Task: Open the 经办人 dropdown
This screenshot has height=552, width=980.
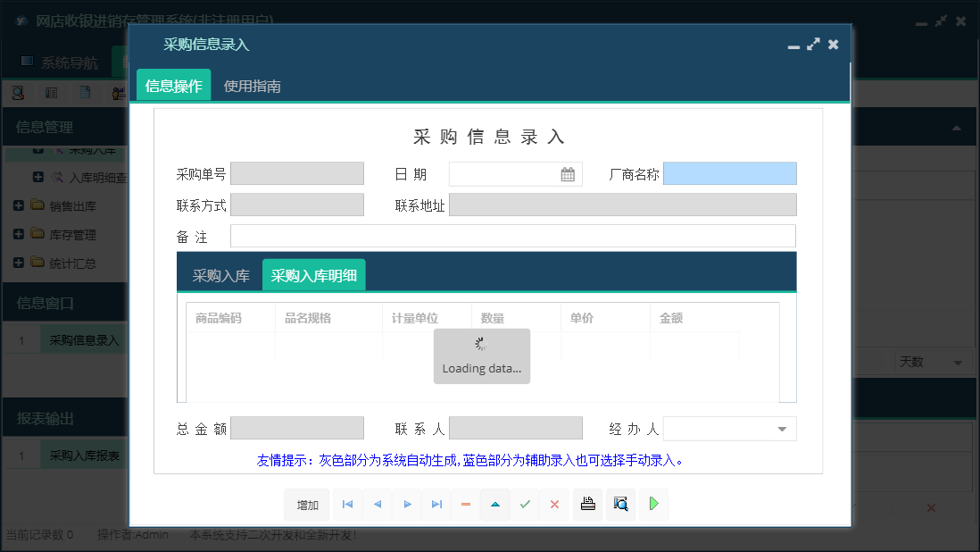Action: [783, 429]
